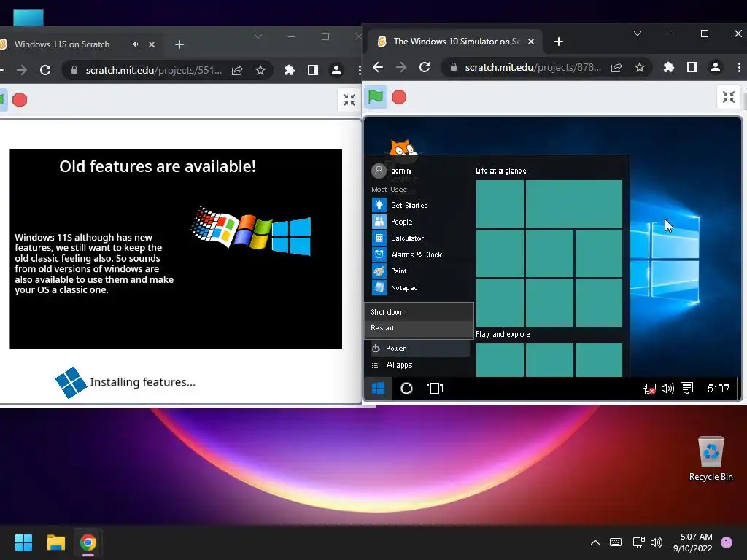
Task: Click Chrome icon on host taskbar
Action: tap(88, 542)
